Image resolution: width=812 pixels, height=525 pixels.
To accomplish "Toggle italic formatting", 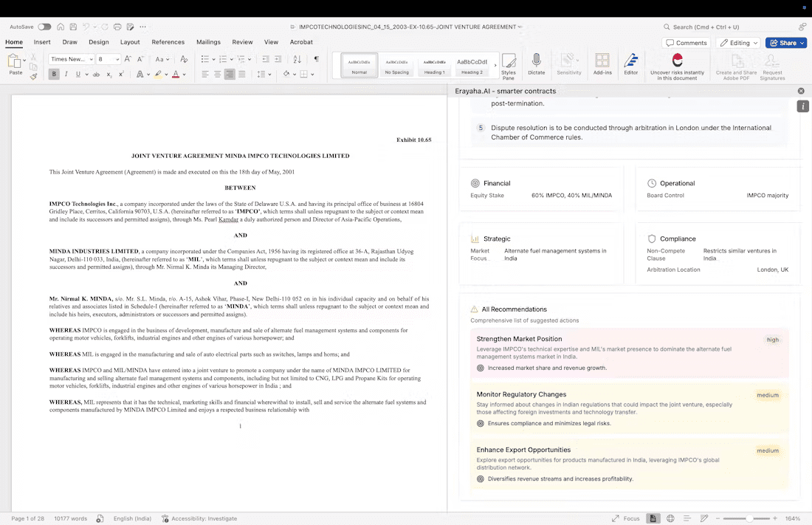I will click(66, 74).
